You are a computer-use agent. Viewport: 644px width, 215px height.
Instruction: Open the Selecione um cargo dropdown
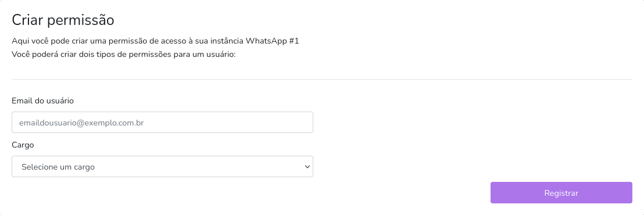162,167
